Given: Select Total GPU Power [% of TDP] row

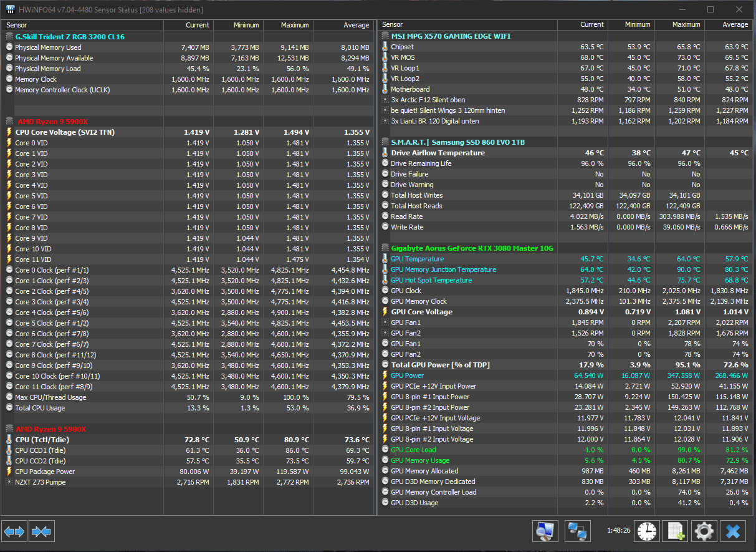Looking at the screenshot, I should 565,365.
